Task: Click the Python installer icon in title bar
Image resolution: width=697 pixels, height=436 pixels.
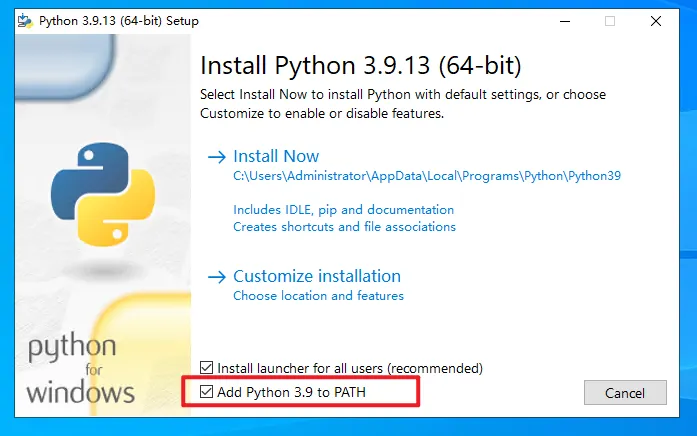Action: click(25, 21)
